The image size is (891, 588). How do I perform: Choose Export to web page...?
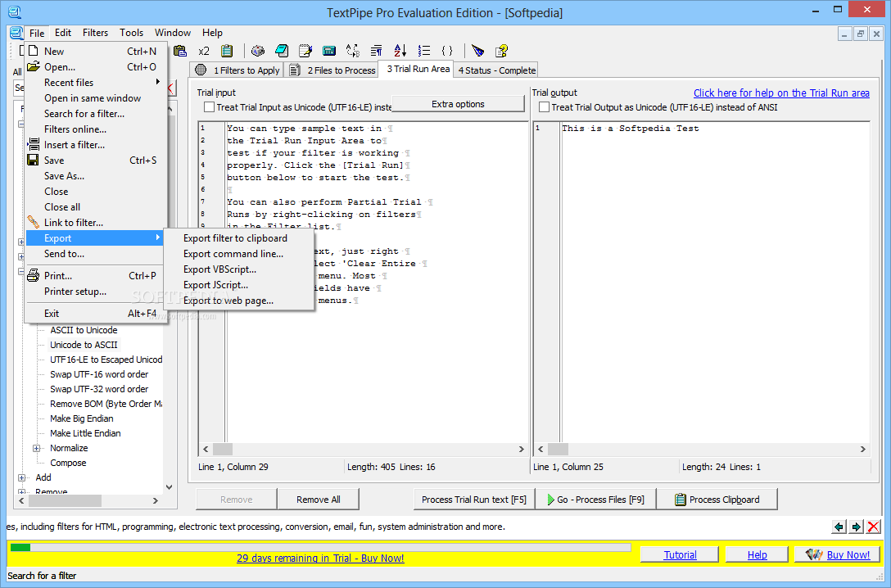[x=228, y=301]
